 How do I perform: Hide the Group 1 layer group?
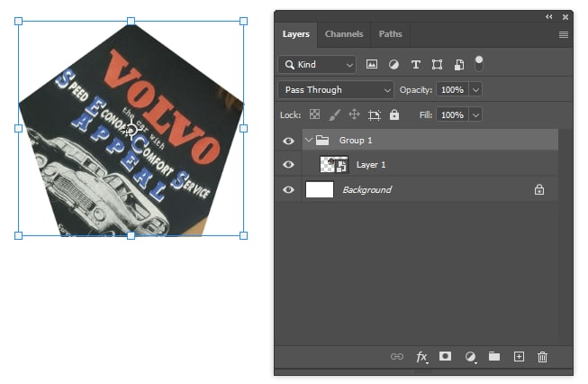click(x=288, y=141)
